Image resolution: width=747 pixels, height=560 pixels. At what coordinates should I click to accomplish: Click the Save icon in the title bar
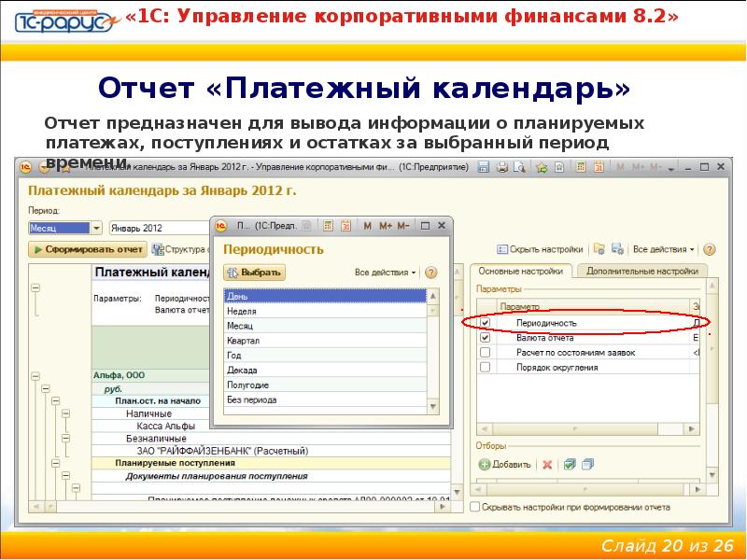483,170
